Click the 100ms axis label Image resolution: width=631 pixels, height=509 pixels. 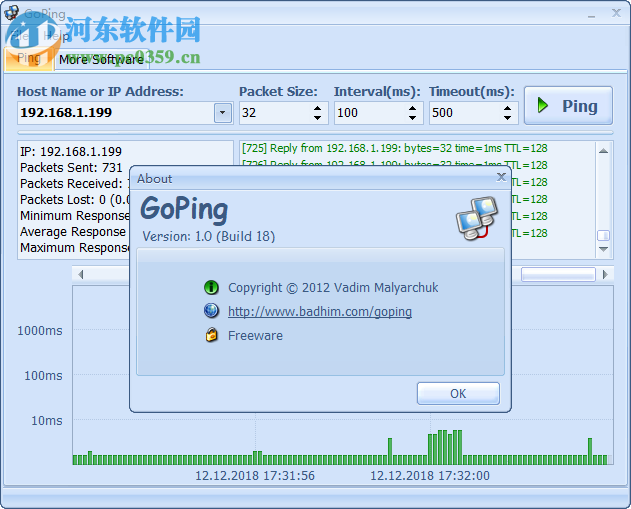(43, 376)
